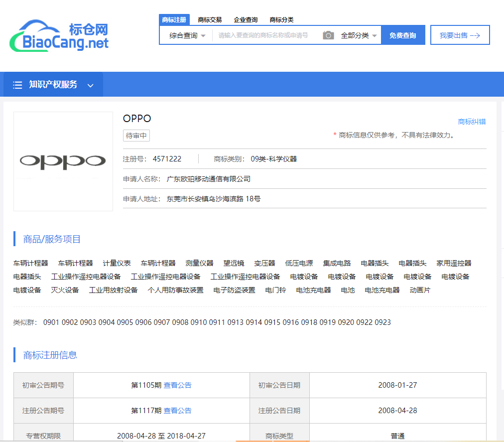The height and width of the screenshot is (442, 504).
Task: Click the 集成电路 item
Action: (x=337, y=263)
